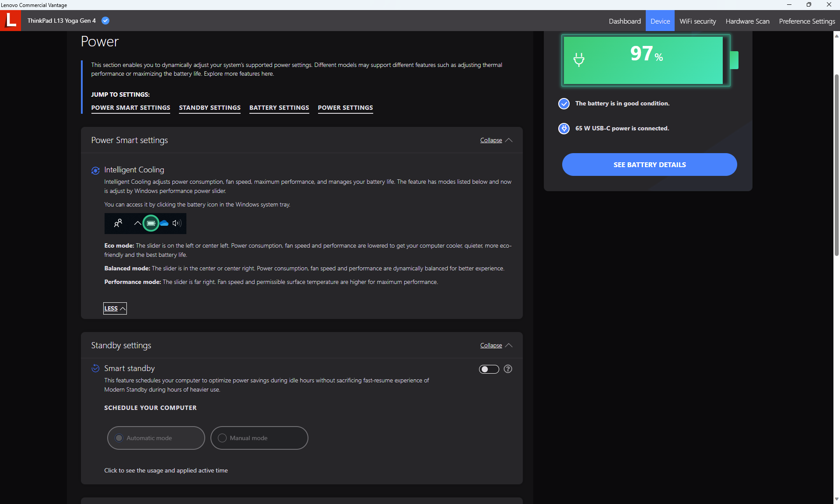This screenshot has width=840, height=504.
Task: Click the scrollbar up arrow
Action: pyautogui.click(x=836, y=36)
